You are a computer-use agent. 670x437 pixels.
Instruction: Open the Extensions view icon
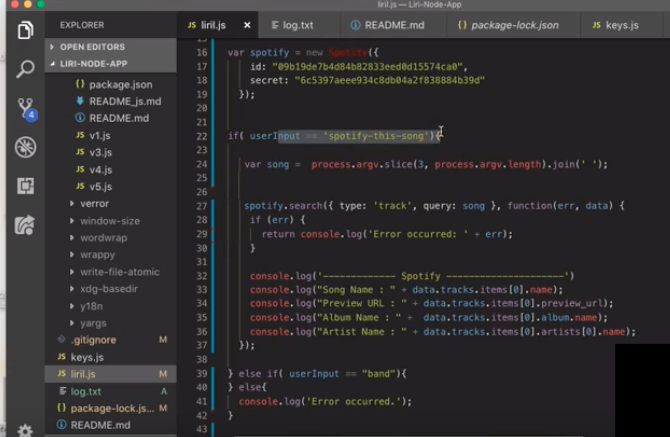point(25,186)
